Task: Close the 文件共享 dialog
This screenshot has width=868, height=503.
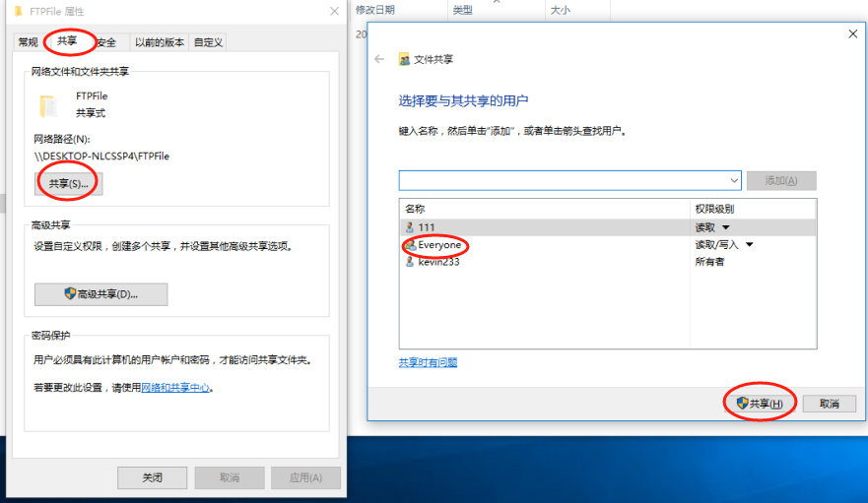Action: (x=853, y=34)
